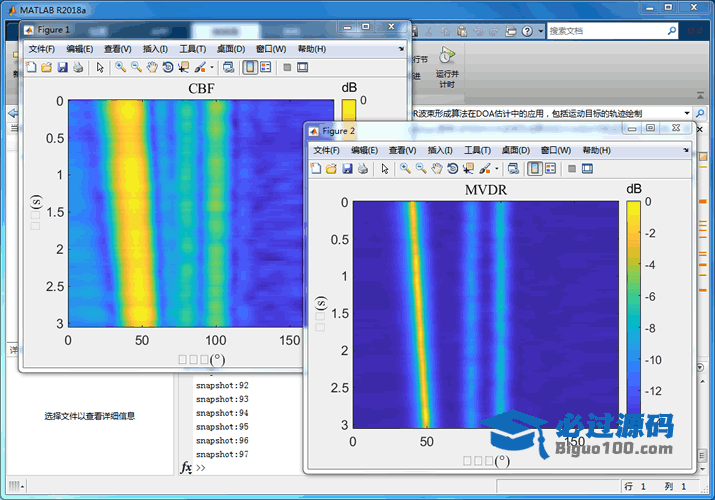Click Zoom In tool in Figure 1
Viewport: 715px width, 500px height.
coord(119,67)
